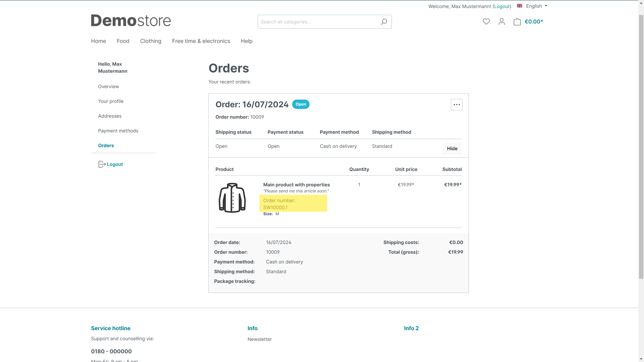
Task: Click the search magnifier icon
Action: coord(384,22)
